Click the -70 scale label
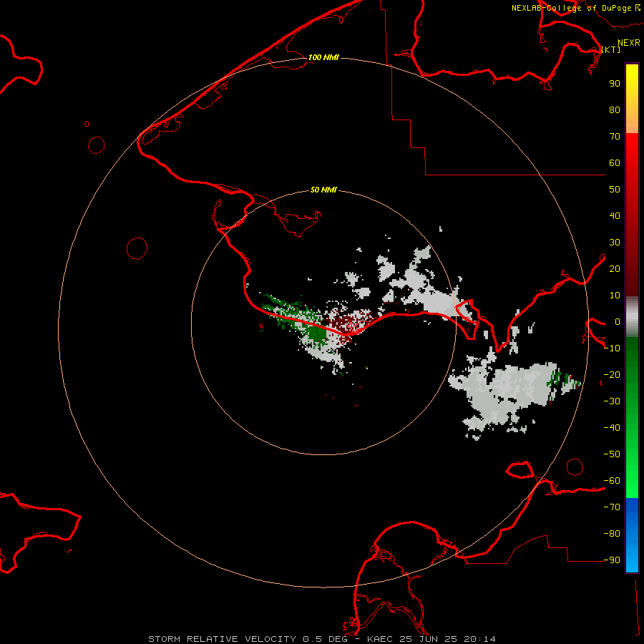The image size is (644, 644). (612, 507)
